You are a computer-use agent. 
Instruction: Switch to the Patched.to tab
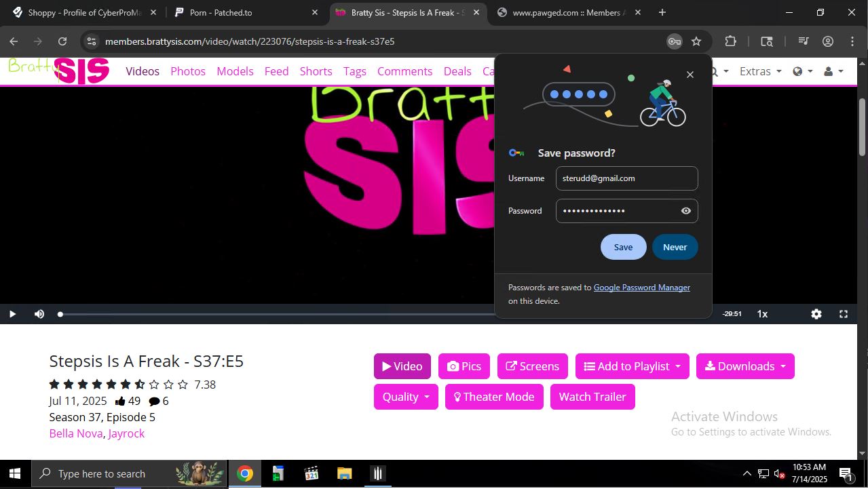pyautogui.click(x=246, y=12)
